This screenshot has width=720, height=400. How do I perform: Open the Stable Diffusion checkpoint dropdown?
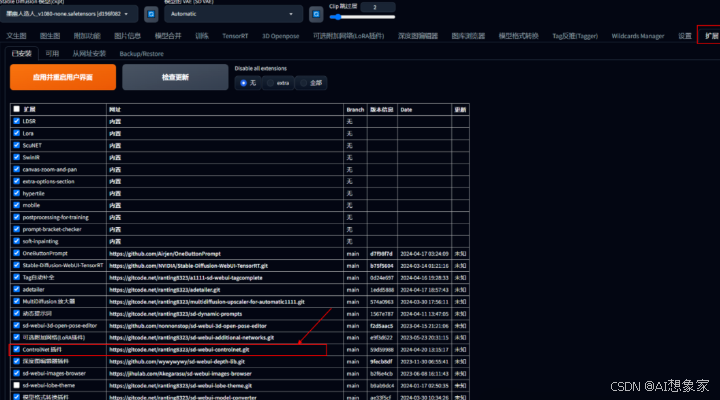coord(69,14)
